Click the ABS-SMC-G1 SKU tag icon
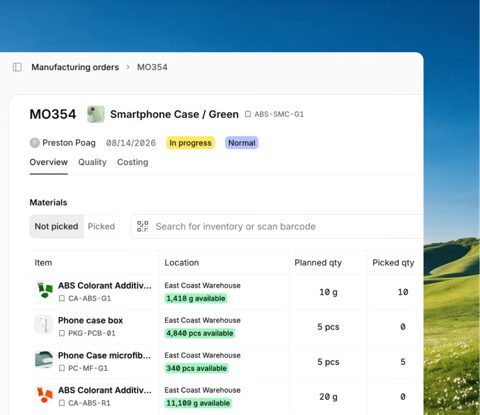 [248, 114]
